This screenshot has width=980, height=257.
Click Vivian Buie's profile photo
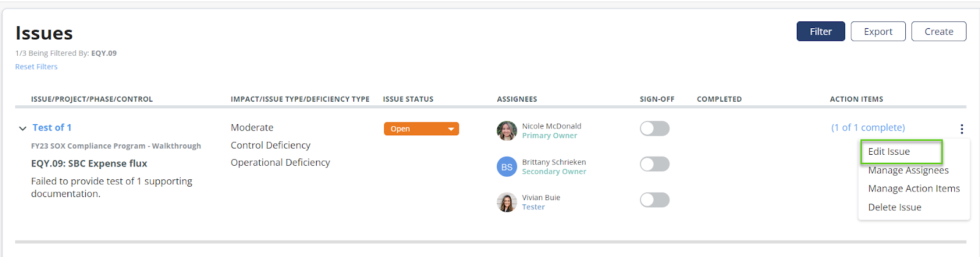pos(507,202)
